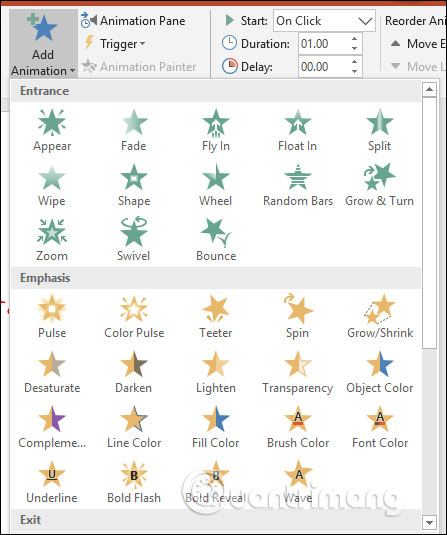Move animation earlier in order
Viewport: 447px width, 535px height.
[x=418, y=44]
